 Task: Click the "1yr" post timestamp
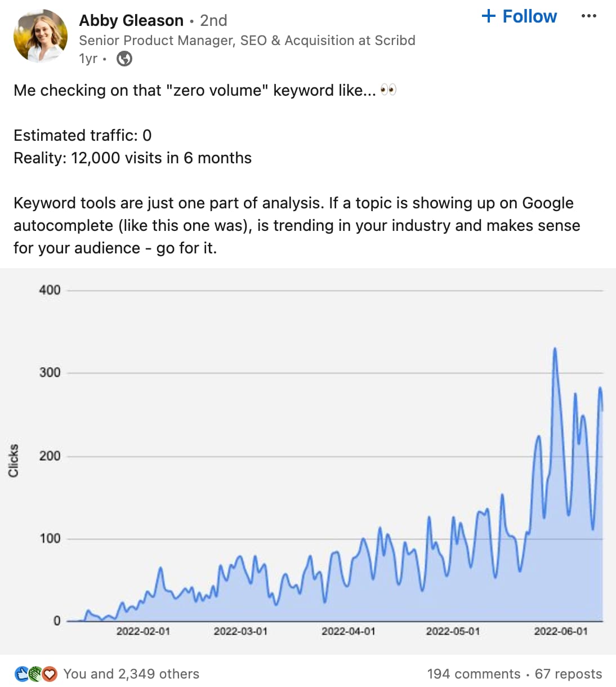click(87, 58)
